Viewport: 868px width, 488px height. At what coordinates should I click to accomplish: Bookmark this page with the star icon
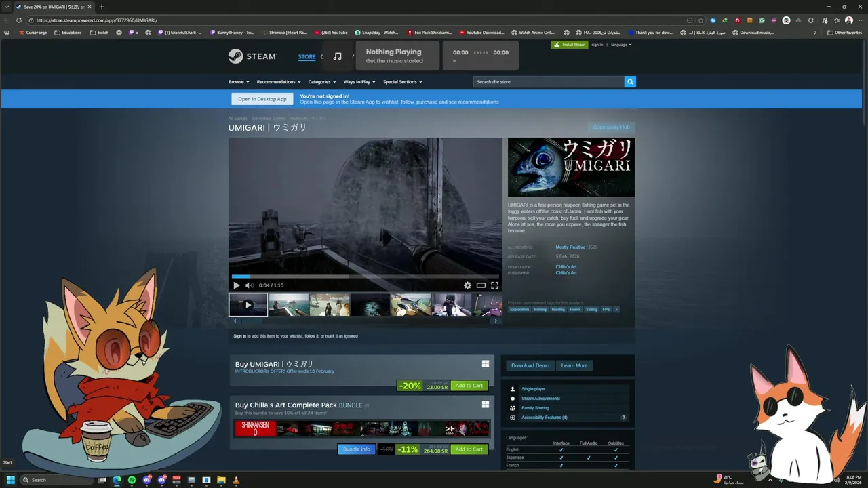point(701,20)
